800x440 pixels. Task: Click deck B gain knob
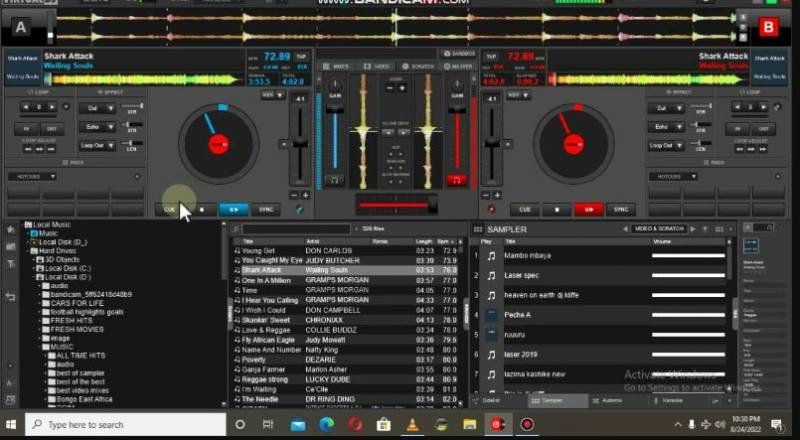458,85
